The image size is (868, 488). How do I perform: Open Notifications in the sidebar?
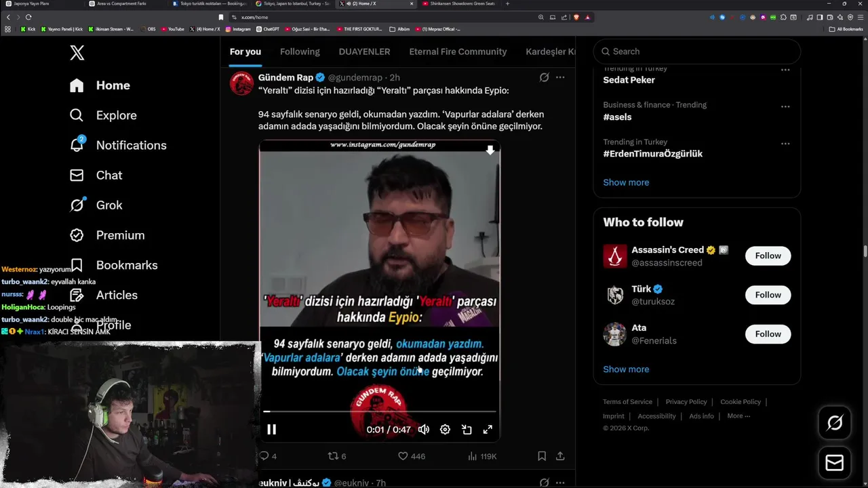tap(118, 145)
